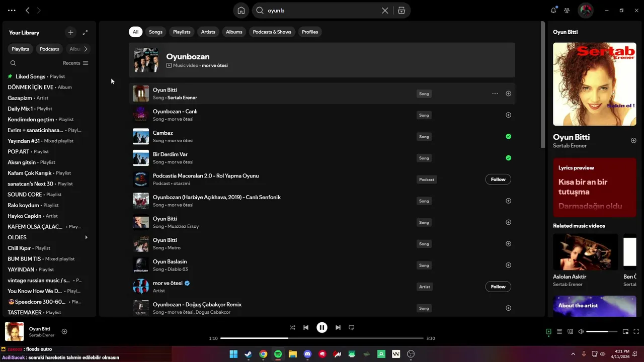Open the user profile avatar menu

(x=585, y=10)
